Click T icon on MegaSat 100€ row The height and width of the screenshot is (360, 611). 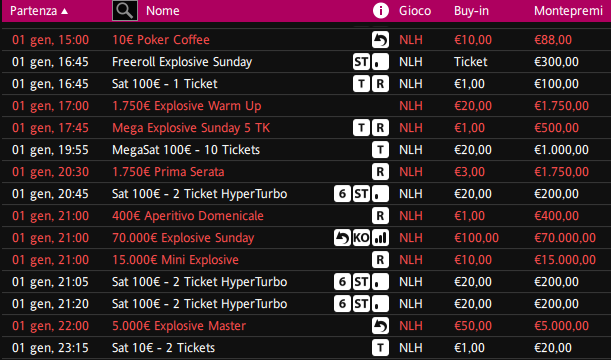pos(380,150)
